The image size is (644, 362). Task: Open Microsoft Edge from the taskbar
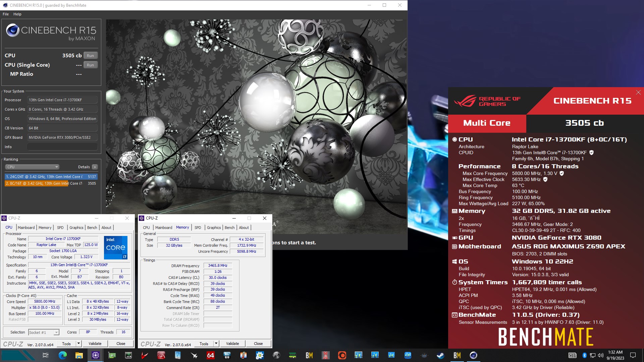click(63, 355)
